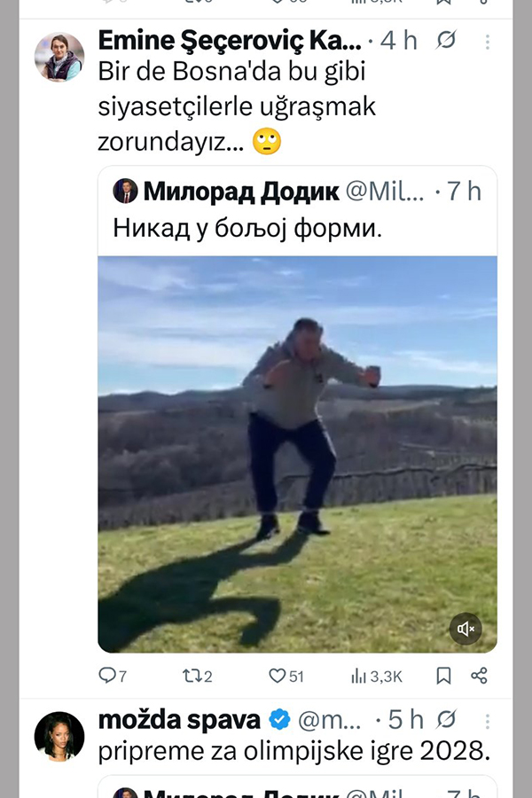Viewport: 532px width, 798px height.
Task: Open the možda spava display name
Action: click(179, 720)
